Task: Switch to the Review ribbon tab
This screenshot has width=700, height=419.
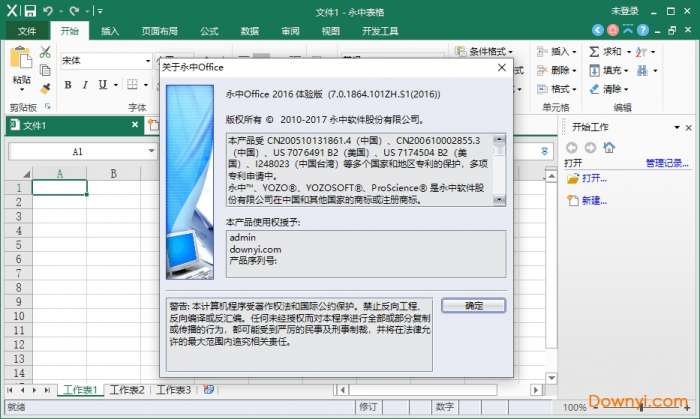Action: point(290,31)
